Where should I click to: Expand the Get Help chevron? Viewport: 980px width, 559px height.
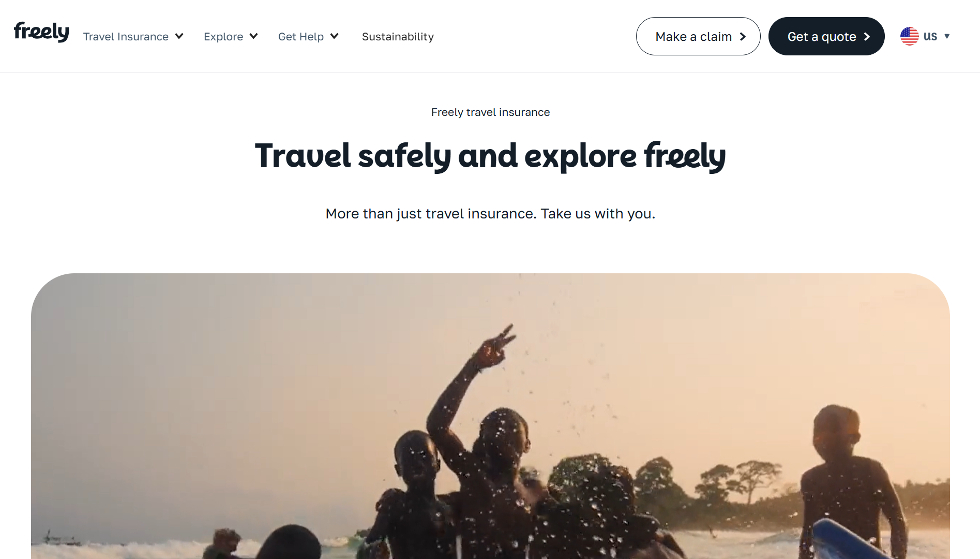click(x=334, y=36)
